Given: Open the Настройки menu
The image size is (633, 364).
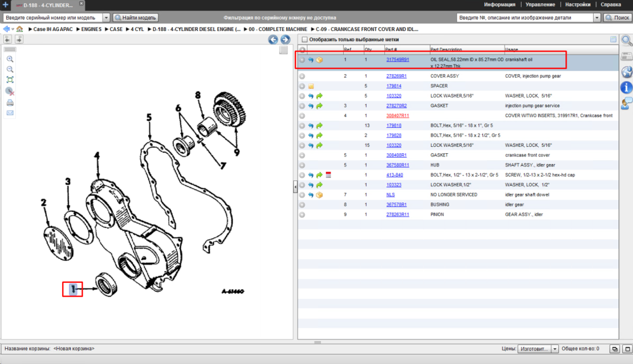Looking at the screenshot, I should pyautogui.click(x=578, y=4).
